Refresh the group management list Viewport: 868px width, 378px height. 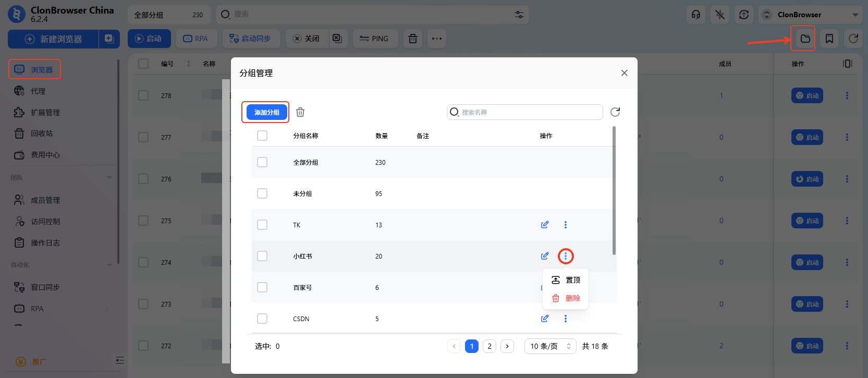tap(615, 112)
